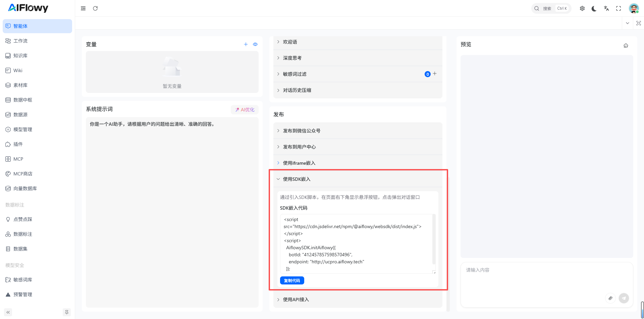Click the 复制代码 button
Image resolution: width=644 pixels, height=319 pixels.
[292, 280]
